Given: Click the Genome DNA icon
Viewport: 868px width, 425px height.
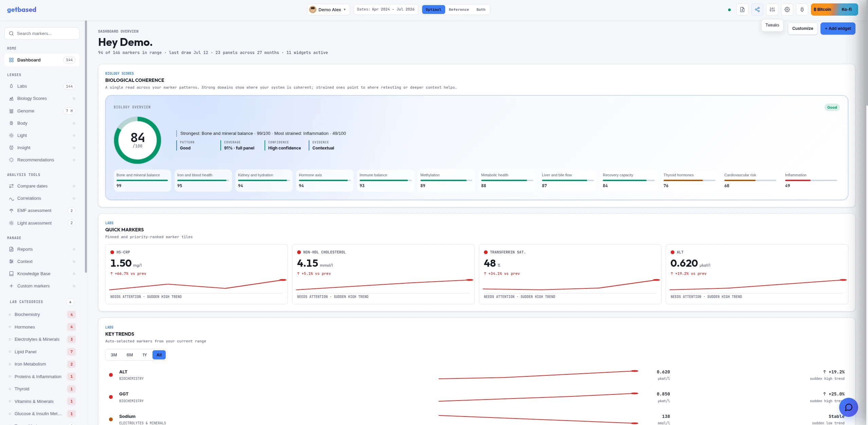Looking at the screenshot, I should click(x=11, y=111).
